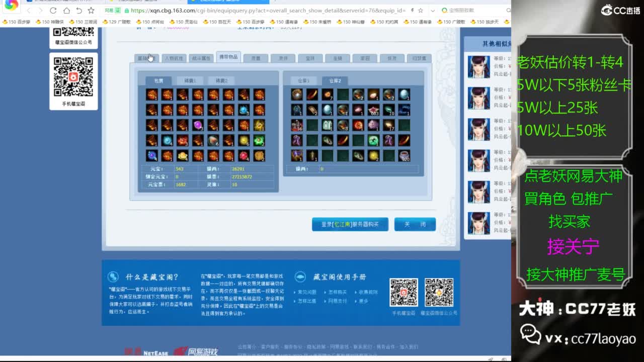This screenshot has height=362, width=644.
Task: Go forward in the browser
Action: 41,11
